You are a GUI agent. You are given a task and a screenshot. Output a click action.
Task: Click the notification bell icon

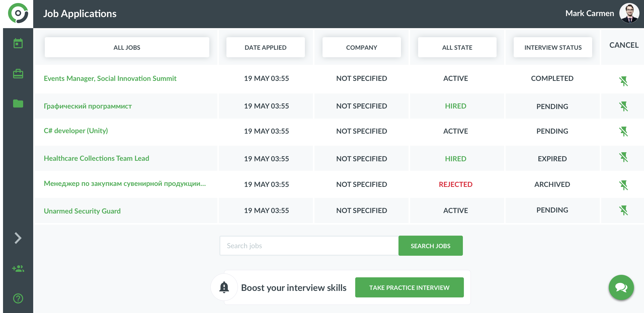pos(224,287)
